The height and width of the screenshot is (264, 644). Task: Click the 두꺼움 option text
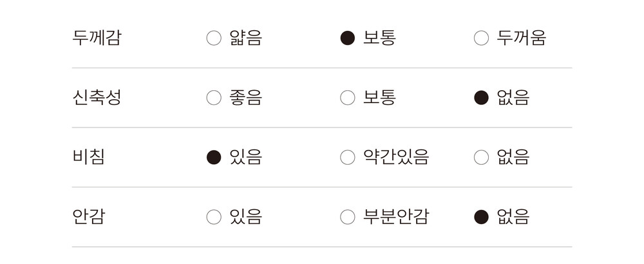521,38
